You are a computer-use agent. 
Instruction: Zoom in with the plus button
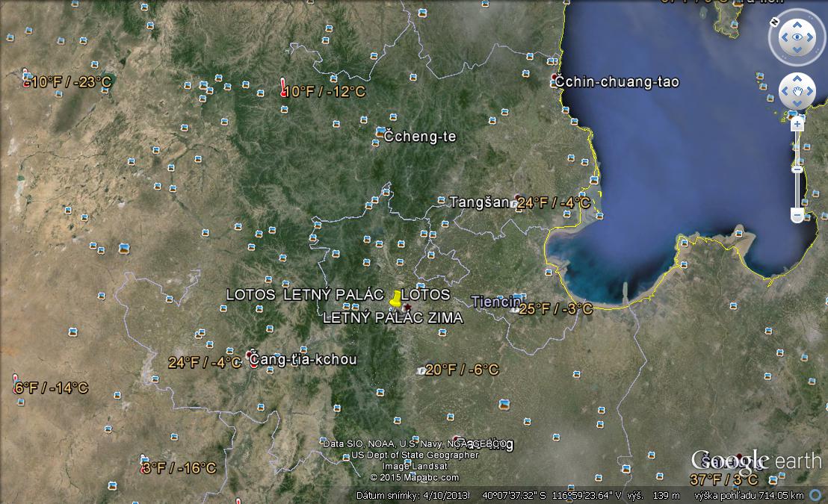(797, 124)
